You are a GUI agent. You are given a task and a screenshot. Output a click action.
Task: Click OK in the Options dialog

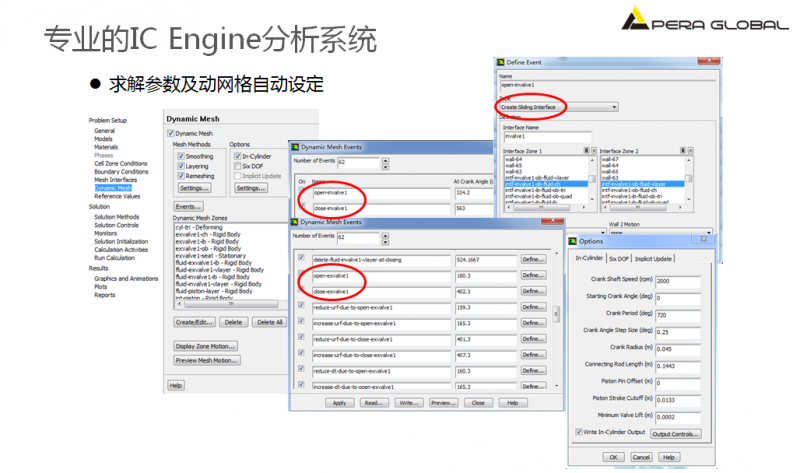[614, 457]
